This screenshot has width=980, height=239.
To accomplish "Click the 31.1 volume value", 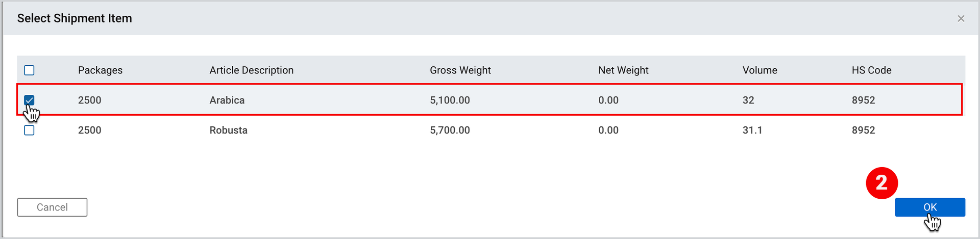I will (752, 130).
